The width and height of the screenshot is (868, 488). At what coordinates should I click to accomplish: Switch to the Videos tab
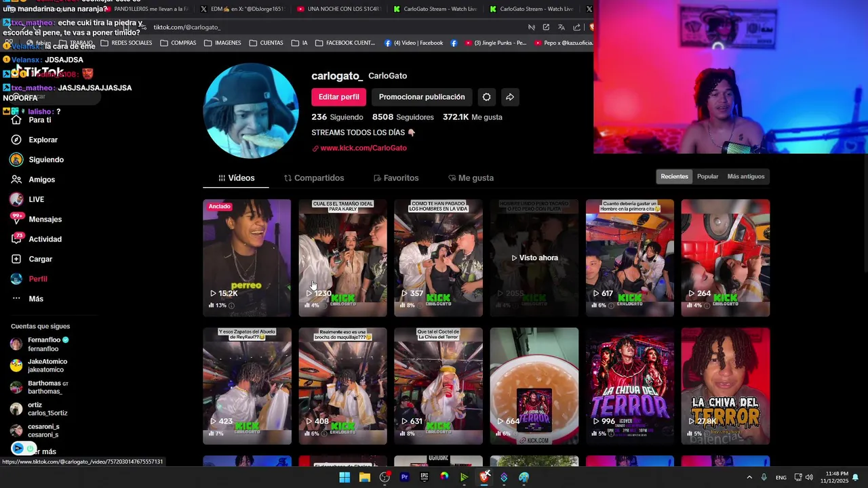(236, 178)
